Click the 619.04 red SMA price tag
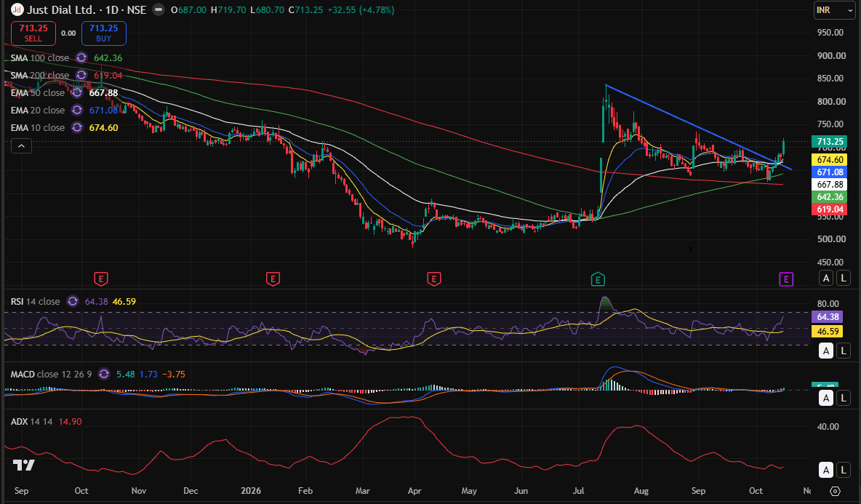Image resolution: width=861 pixels, height=504 pixels. coord(829,209)
